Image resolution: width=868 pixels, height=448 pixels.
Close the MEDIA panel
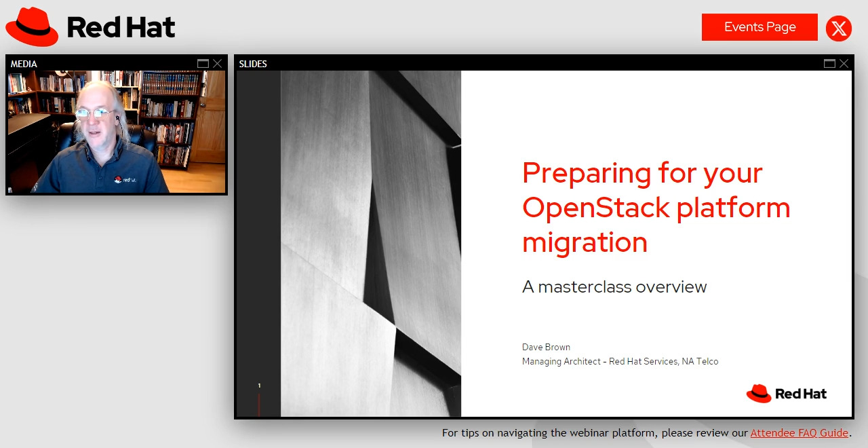(x=217, y=64)
